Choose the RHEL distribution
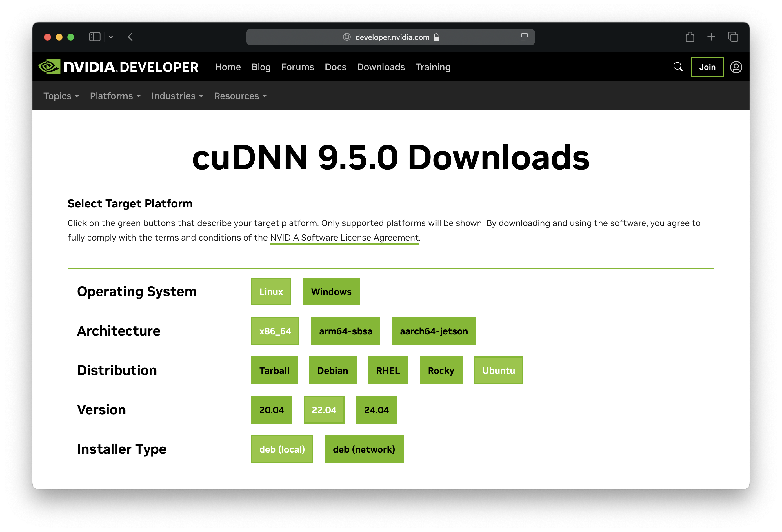This screenshot has width=782, height=532. (388, 370)
